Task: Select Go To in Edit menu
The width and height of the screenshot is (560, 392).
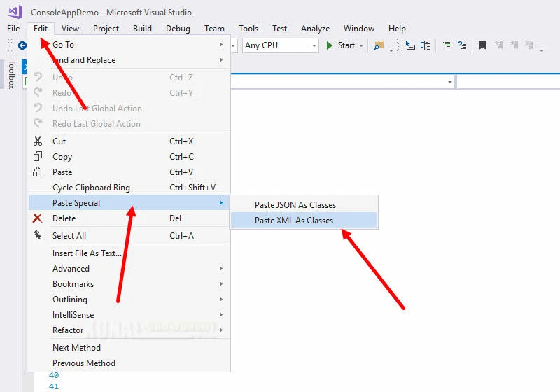Action: pos(129,45)
